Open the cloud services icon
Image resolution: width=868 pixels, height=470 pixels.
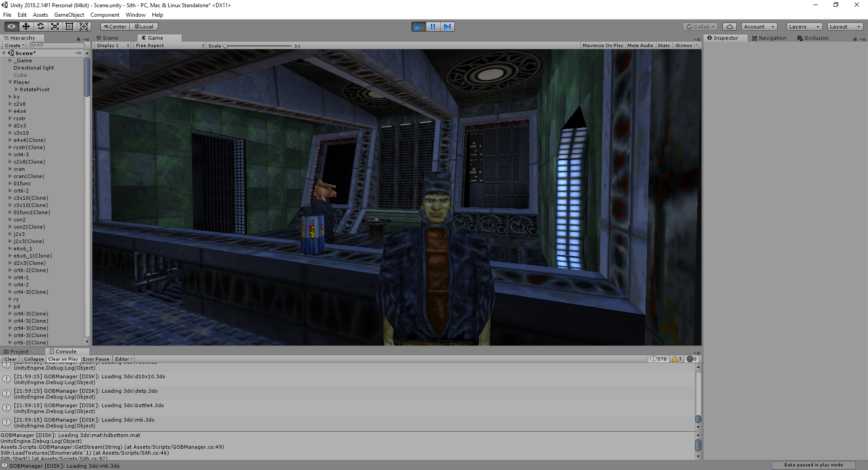[730, 27]
